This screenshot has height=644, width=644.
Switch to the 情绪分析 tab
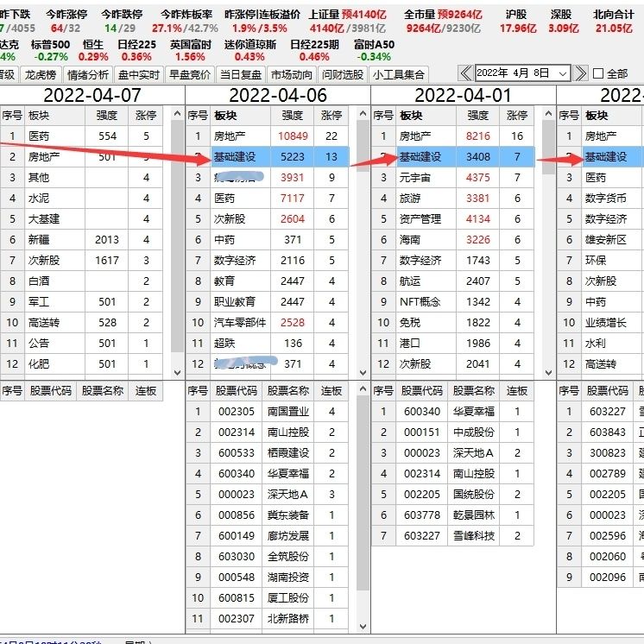87,75
